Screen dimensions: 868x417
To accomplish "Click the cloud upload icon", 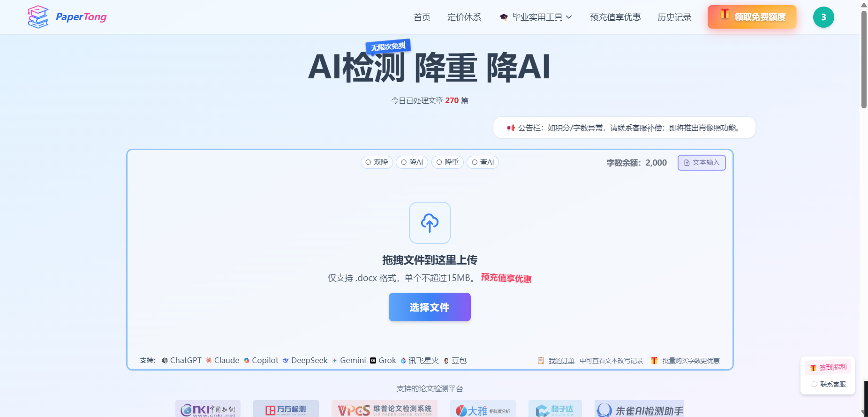I will point(430,223).
